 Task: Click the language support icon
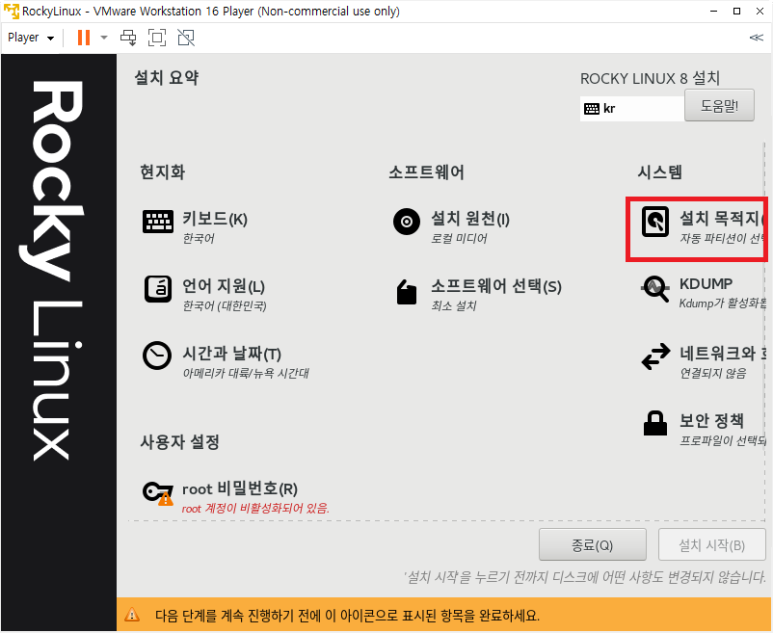pos(158,289)
